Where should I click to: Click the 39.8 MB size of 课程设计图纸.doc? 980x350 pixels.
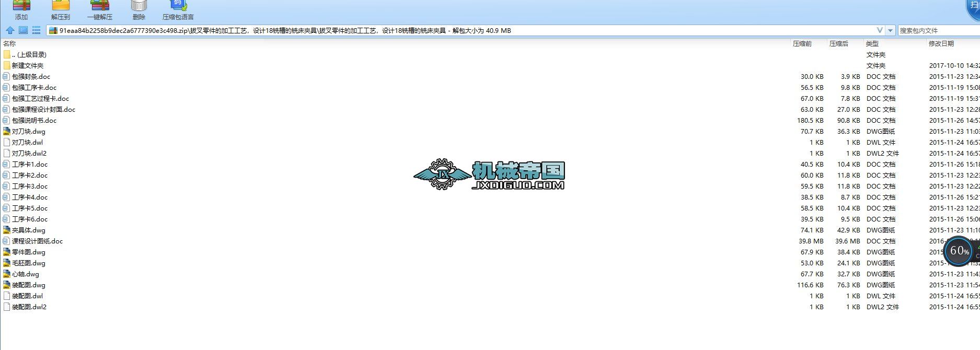(x=811, y=241)
